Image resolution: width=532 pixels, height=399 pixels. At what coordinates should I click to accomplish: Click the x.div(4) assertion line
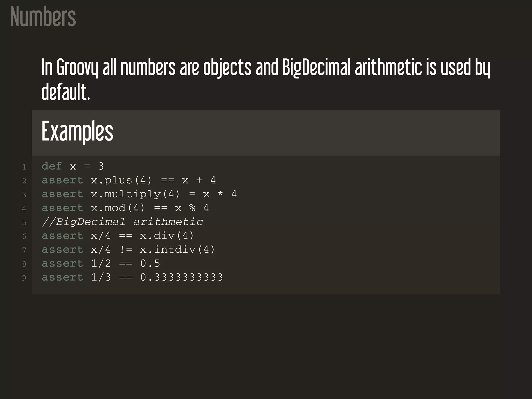(x=118, y=236)
